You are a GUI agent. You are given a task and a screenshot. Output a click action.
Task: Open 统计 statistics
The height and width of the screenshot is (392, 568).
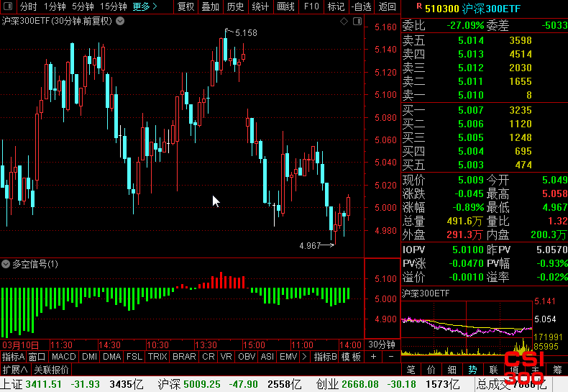260,6
